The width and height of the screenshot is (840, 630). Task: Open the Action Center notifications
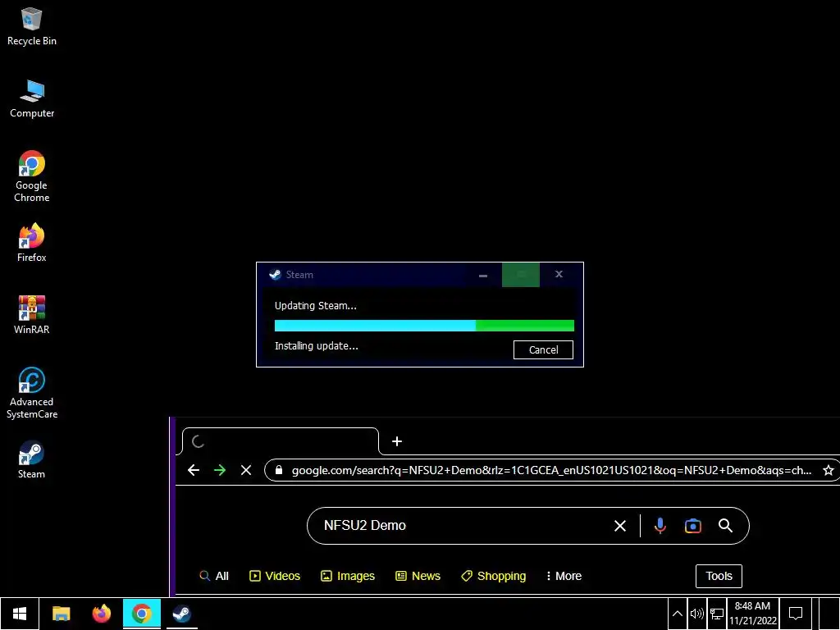click(796, 614)
